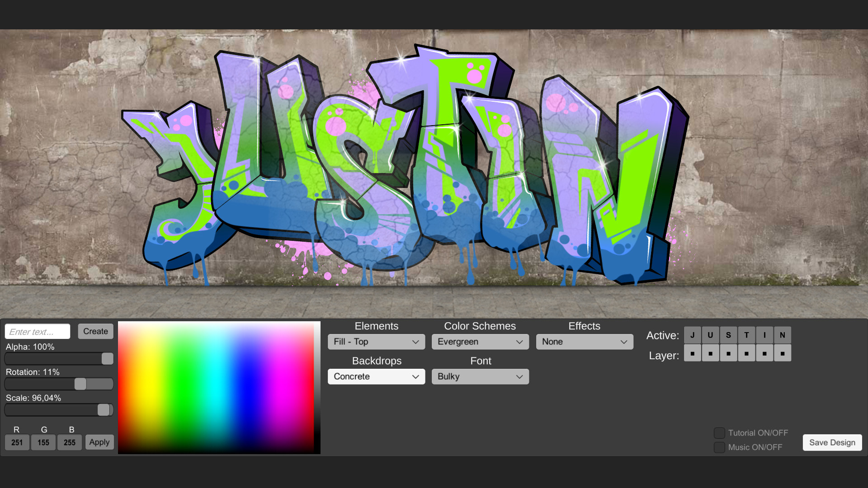
Task: Apply the RGB color values
Action: [x=99, y=442]
